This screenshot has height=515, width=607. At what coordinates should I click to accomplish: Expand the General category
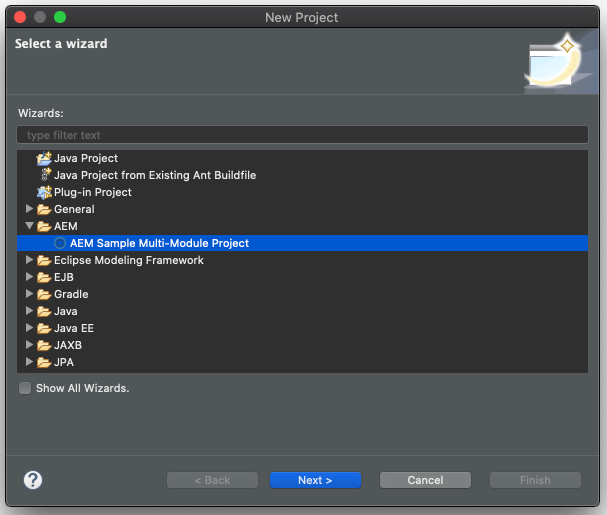[29, 209]
